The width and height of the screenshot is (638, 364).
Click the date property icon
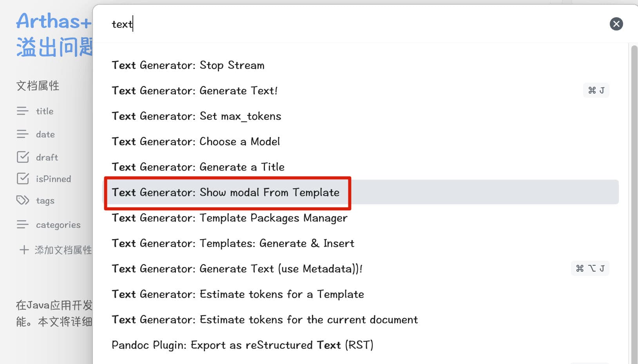[x=22, y=134]
